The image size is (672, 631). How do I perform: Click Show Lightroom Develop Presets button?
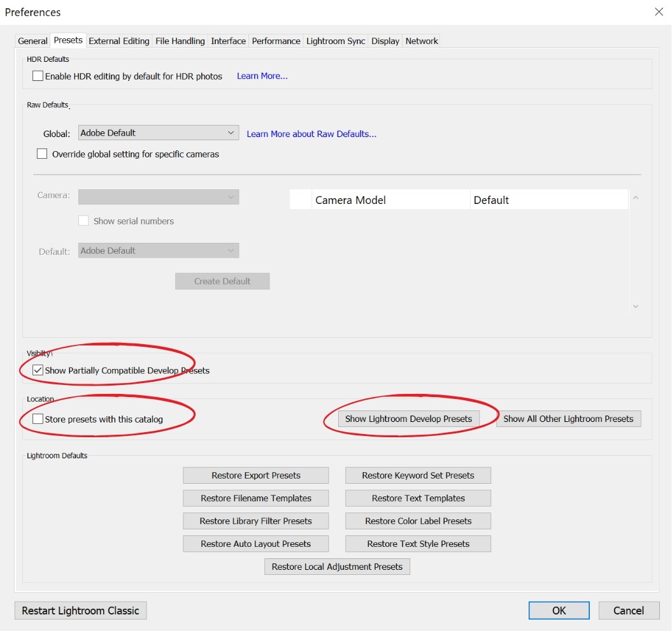pyautogui.click(x=408, y=419)
